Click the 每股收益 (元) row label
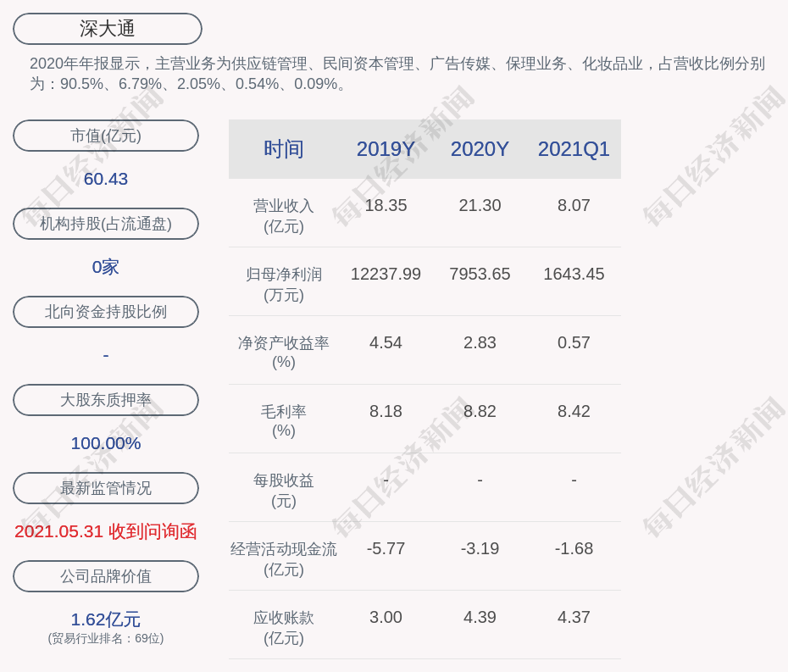This screenshot has width=788, height=672. (284, 491)
